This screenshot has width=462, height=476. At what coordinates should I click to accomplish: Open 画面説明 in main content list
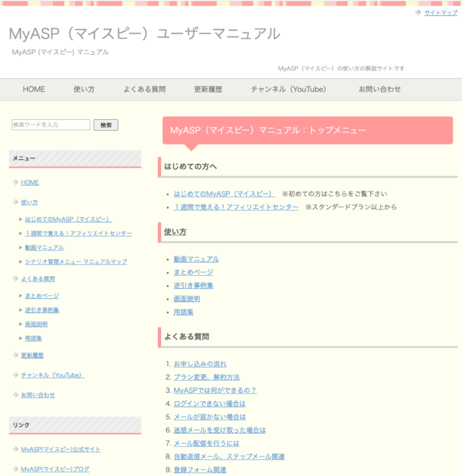[x=186, y=299]
